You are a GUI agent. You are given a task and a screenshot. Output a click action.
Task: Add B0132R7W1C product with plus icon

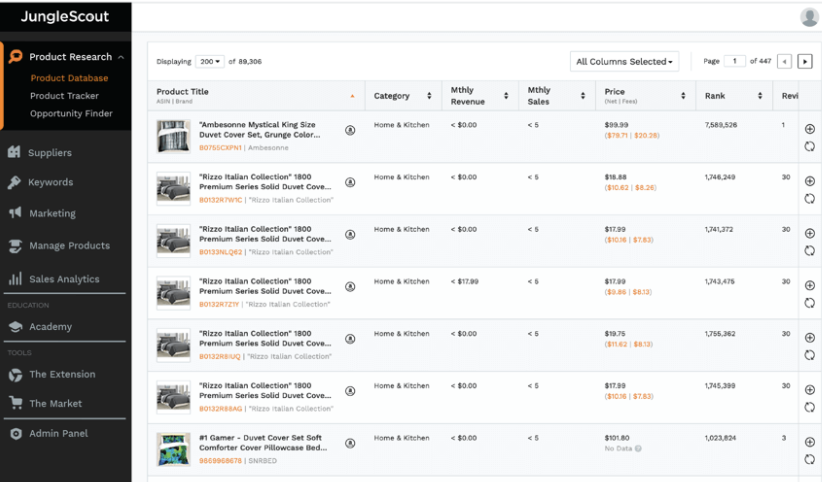click(809, 181)
